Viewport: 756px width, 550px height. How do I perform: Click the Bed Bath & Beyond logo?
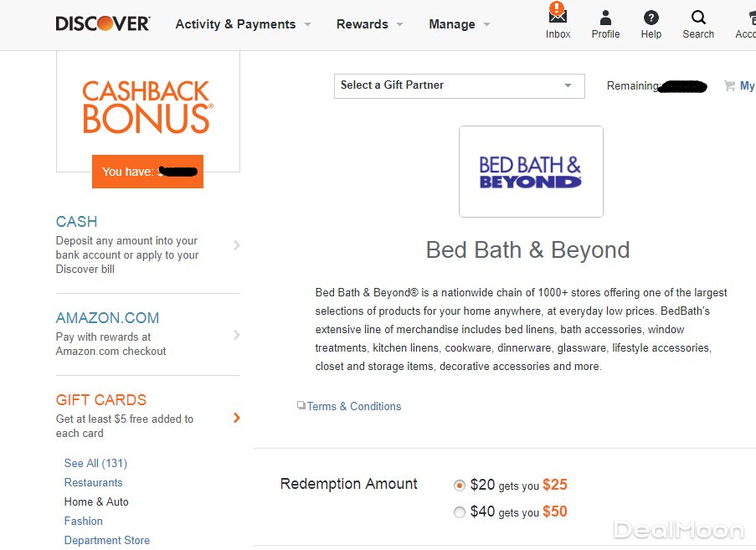pyautogui.click(x=530, y=172)
